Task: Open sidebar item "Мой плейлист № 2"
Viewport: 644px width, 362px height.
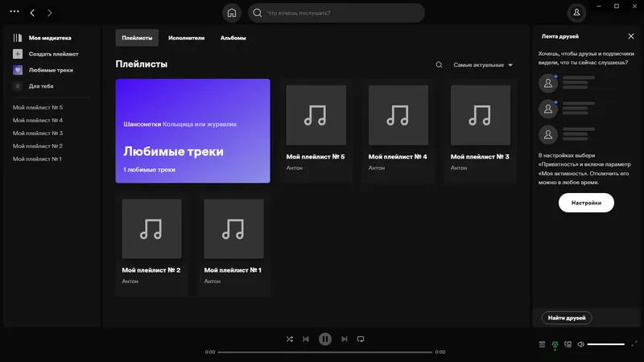Action: [38, 146]
